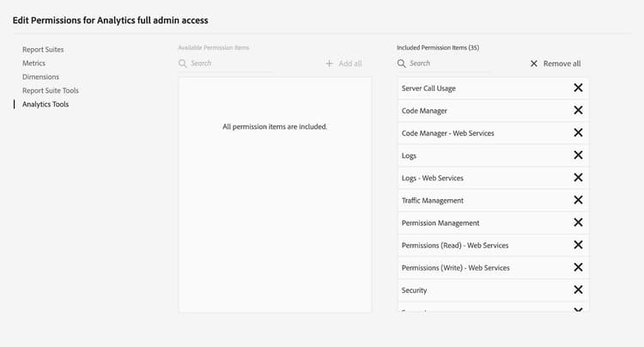Image resolution: width=644 pixels, height=347 pixels.
Task: Open Report Suite Tools category
Action: tap(51, 91)
